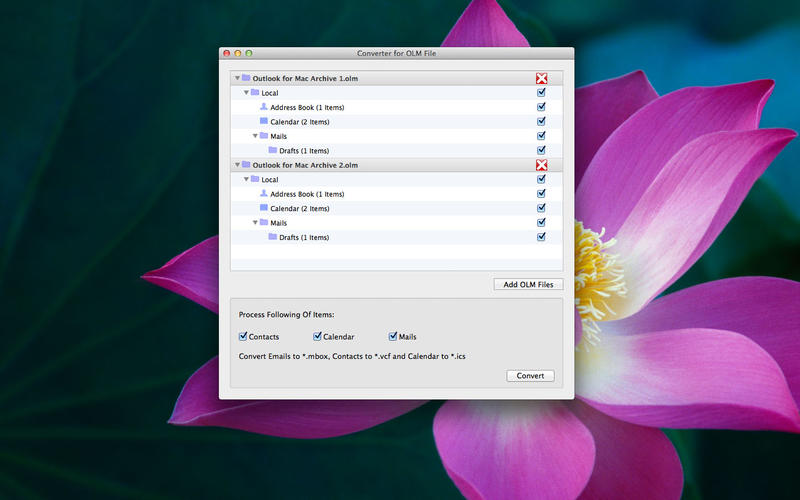The width and height of the screenshot is (800, 500).
Task: Click the second archive's Address Book contact icon
Action: [x=264, y=194]
